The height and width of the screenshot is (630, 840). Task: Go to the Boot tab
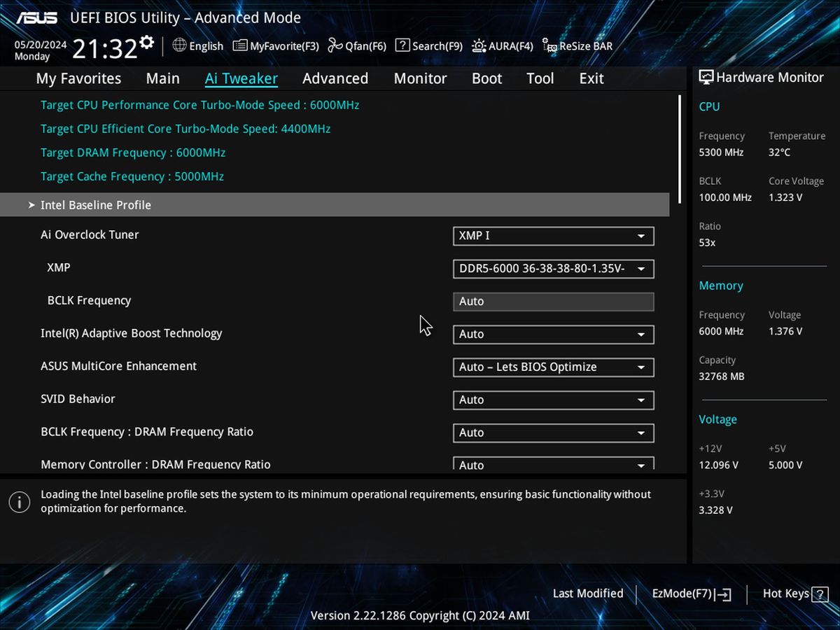[x=486, y=78]
